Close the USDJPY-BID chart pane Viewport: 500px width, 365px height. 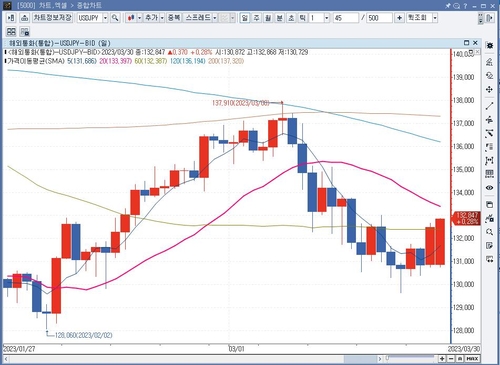click(475, 43)
